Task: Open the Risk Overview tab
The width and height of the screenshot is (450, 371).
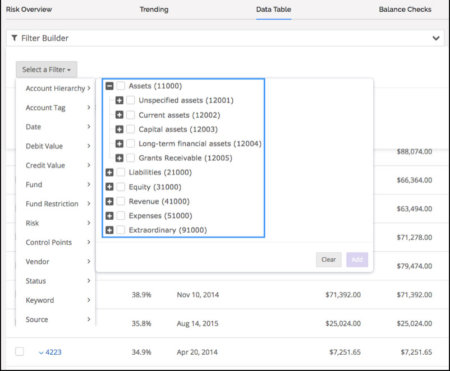Action: click(x=29, y=9)
